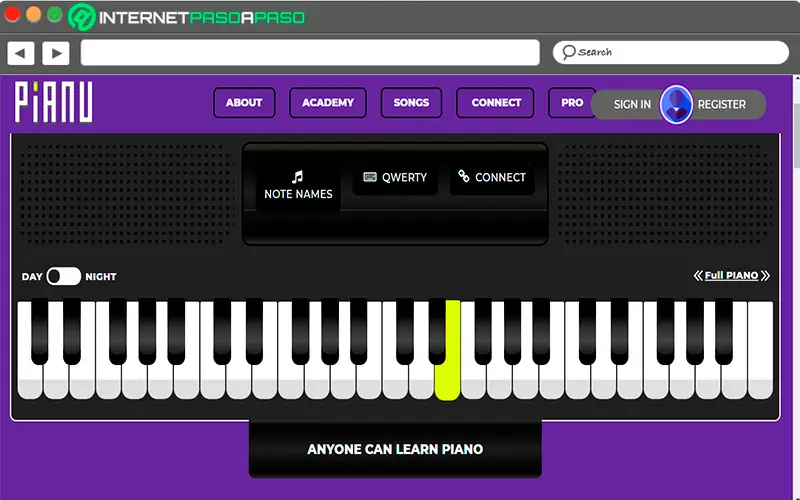Click the round user avatar icon

[676, 104]
